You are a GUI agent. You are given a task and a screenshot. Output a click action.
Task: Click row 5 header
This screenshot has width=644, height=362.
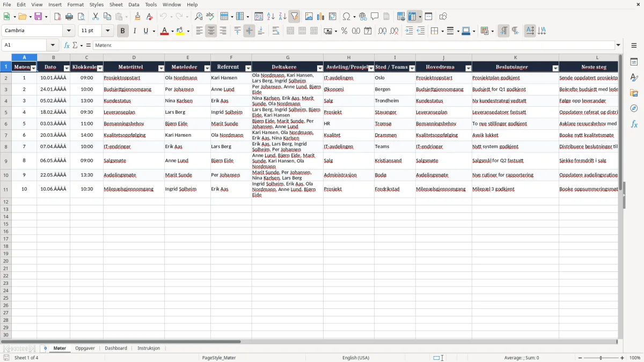pyautogui.click(x=6, y=112)
